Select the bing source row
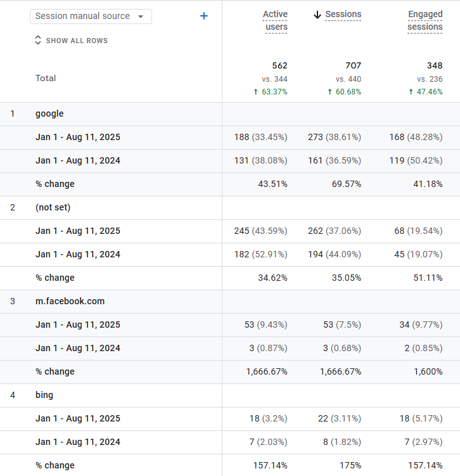Viewport: 460px width, 476px height. coord(44,396)
